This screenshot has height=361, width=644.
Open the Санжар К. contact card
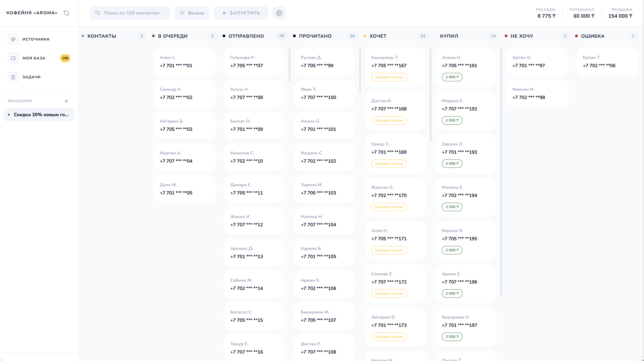[x=185, y=93]
